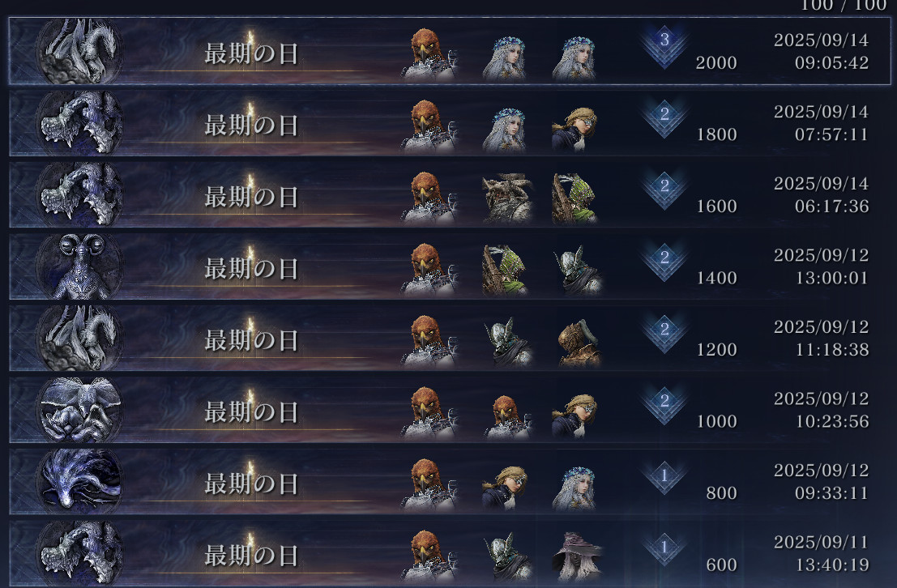Click the winged moth boss emblem in the 10:23:56 record
The image size is (897, 588).
[x=79, y=410]
